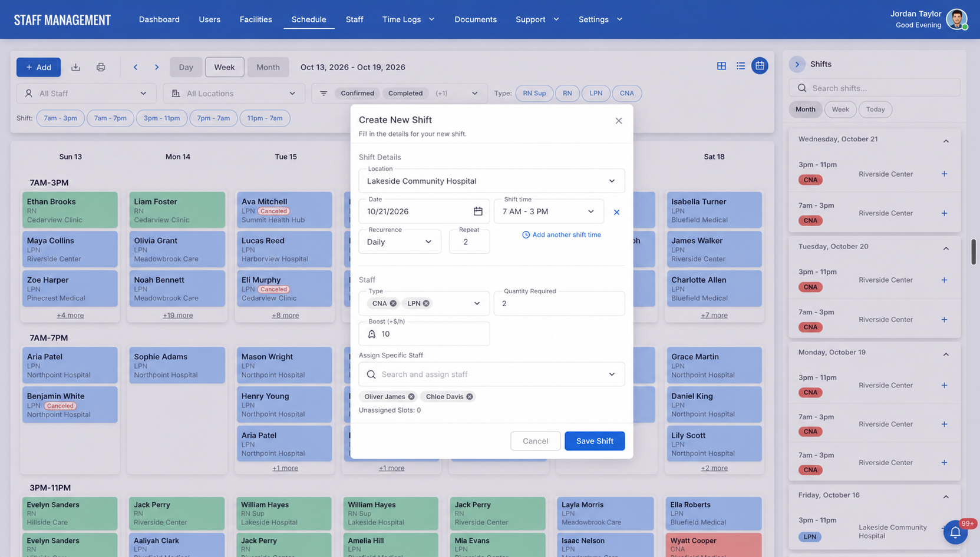Viewport: 980px width, 557px height.
Task: Click Save Shift
Action: tap(595, 441)
